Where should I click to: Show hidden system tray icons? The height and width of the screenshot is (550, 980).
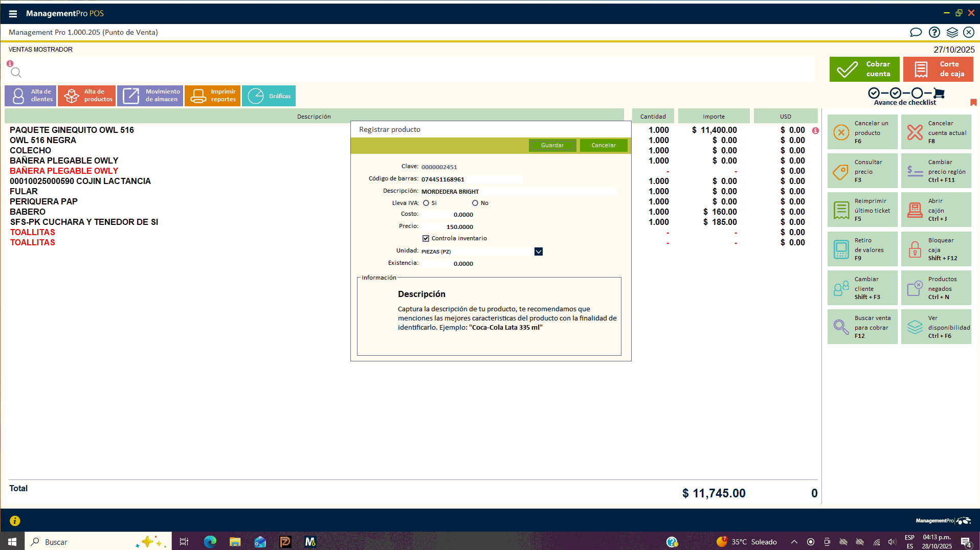click(x=794, y=542)
